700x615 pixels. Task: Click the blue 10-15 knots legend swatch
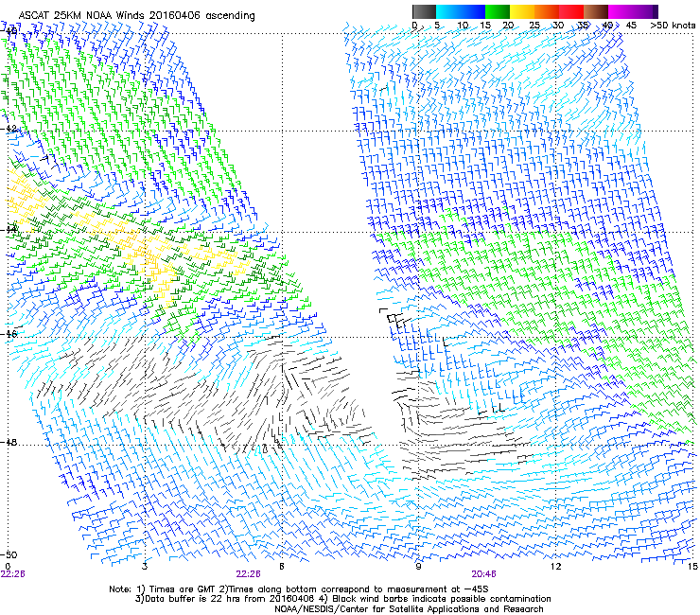click(x=473, y=11)
